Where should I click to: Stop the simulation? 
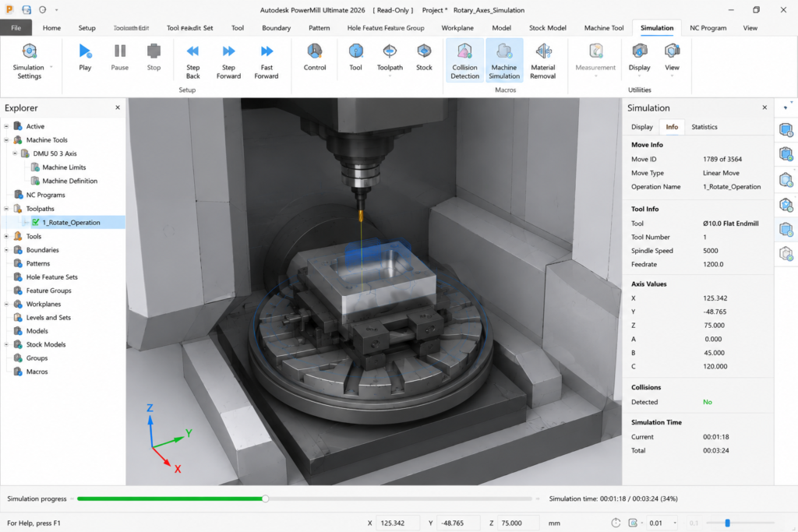154,58
